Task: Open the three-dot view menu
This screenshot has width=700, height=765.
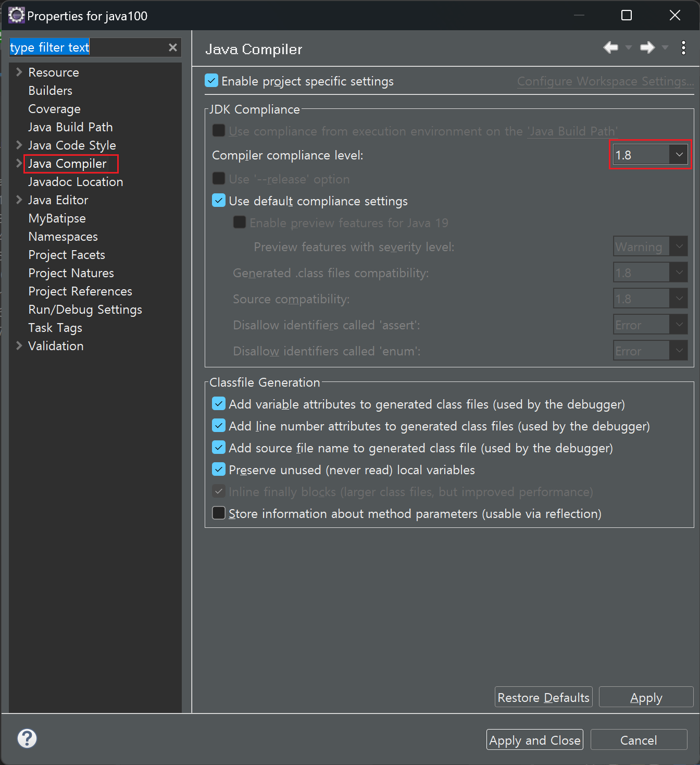Action: (683, 48)
